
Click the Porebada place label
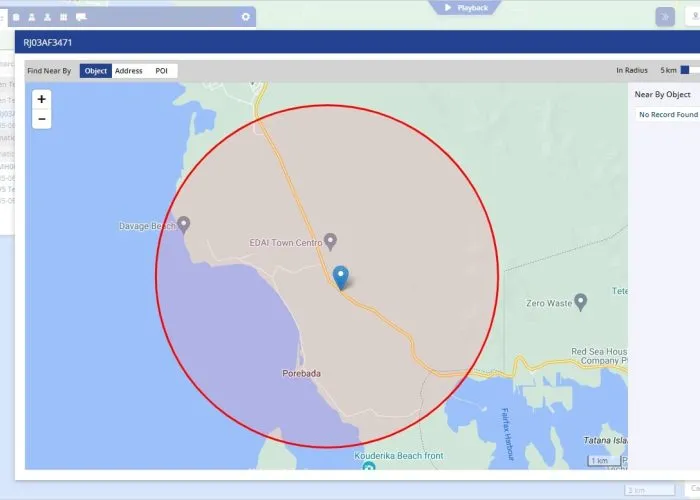(302, 373)
